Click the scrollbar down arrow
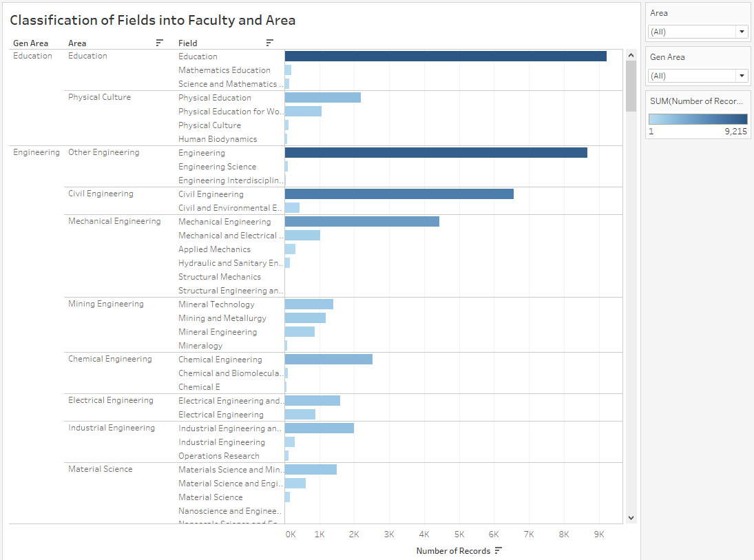The width and height of the screenshot is (754, 560). pyautogui.click(x=631, y=517)
